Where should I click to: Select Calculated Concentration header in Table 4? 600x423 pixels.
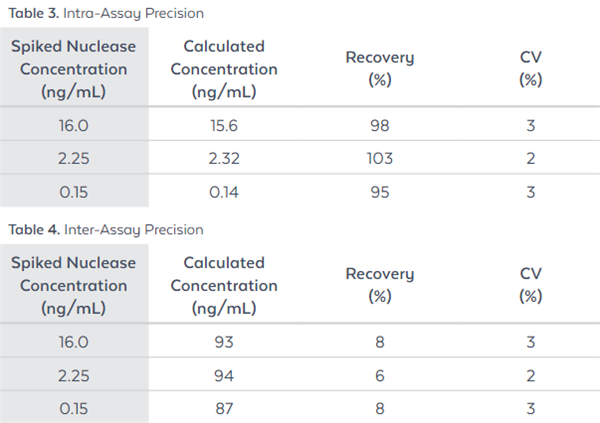pos(224,285)
